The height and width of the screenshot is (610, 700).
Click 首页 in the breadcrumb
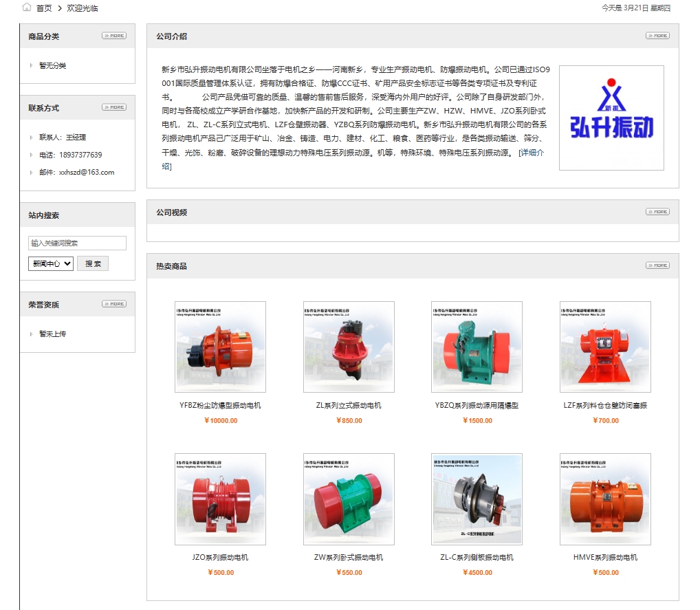pyautogui.click(x=44, y=8)
